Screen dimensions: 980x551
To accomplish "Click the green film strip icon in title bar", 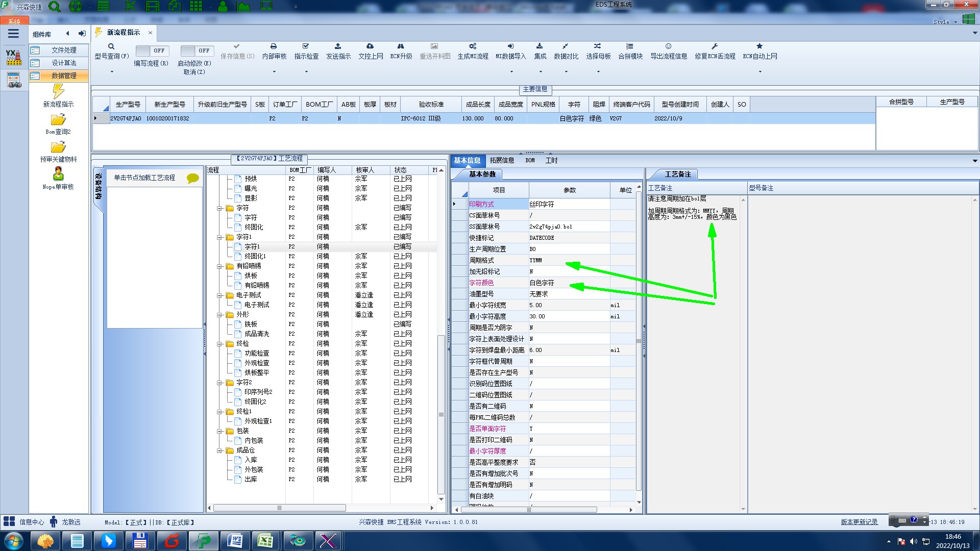I will click(152, 7).
